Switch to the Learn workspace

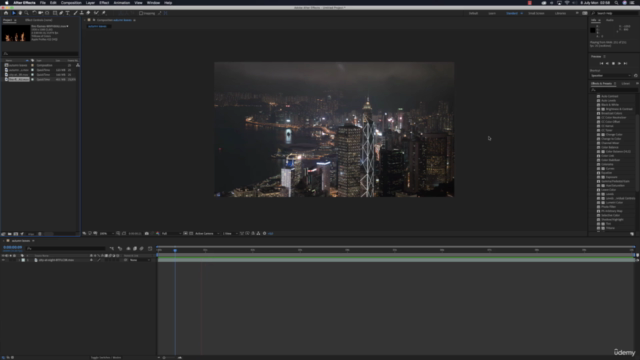(492, 13)
